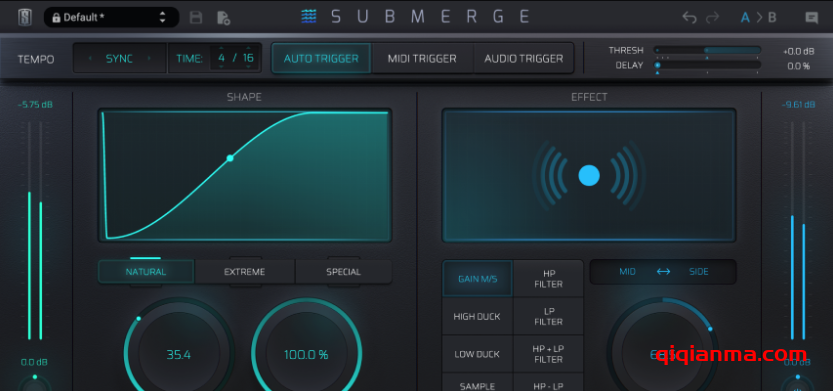Increase the time numerator with up arrow
The height and width of the screenshot is (391, 833).
coord(222,49)
